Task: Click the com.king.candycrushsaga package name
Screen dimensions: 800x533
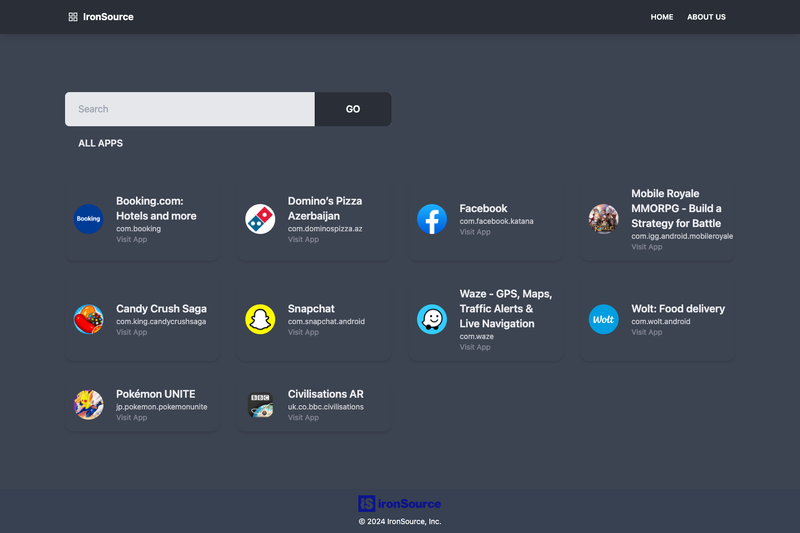Action: tap(161, 321)
